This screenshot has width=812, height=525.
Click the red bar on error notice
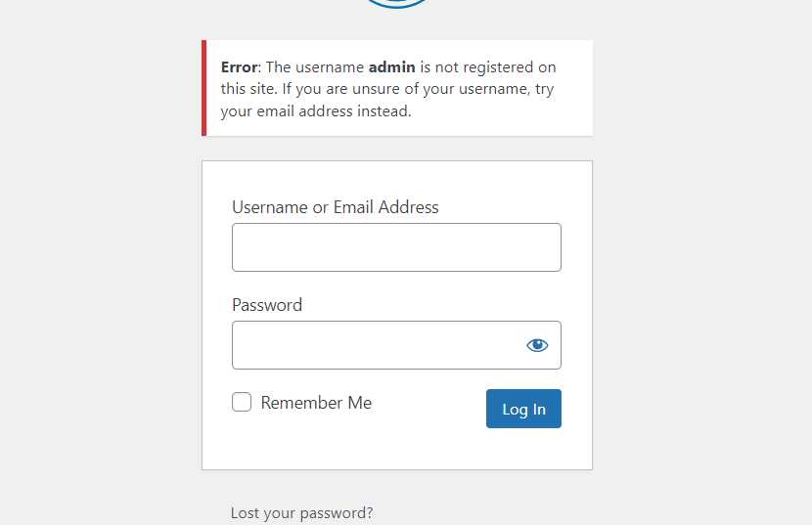(x=203, y=88)
